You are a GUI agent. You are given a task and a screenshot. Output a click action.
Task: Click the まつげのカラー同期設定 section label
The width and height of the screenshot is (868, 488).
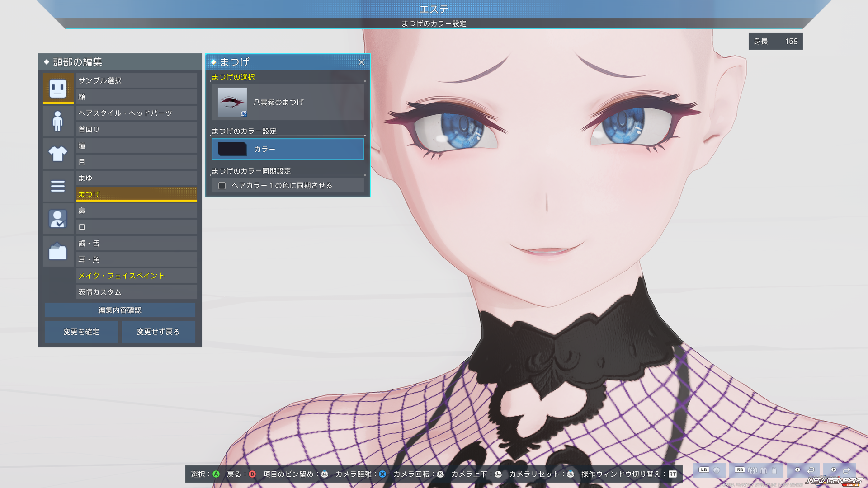pos(251,171)
